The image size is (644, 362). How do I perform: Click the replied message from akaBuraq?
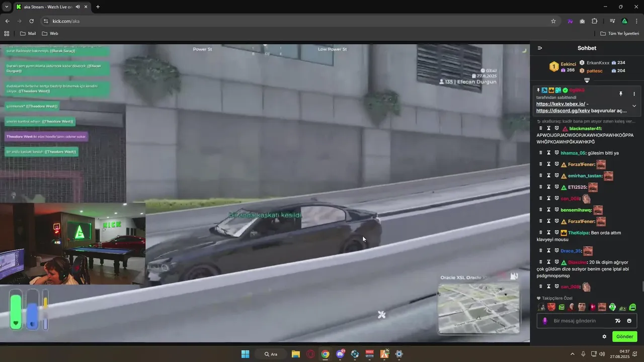(586, 121)
